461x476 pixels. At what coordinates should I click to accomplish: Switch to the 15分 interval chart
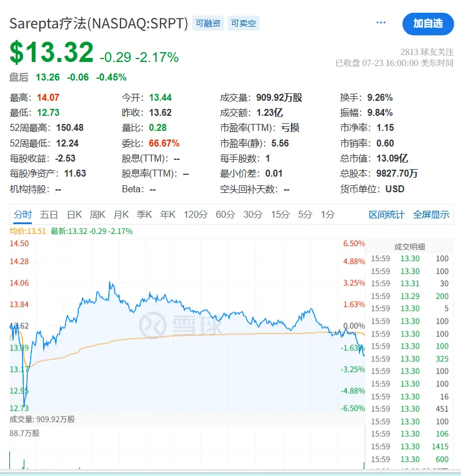[x=280, y=214]
